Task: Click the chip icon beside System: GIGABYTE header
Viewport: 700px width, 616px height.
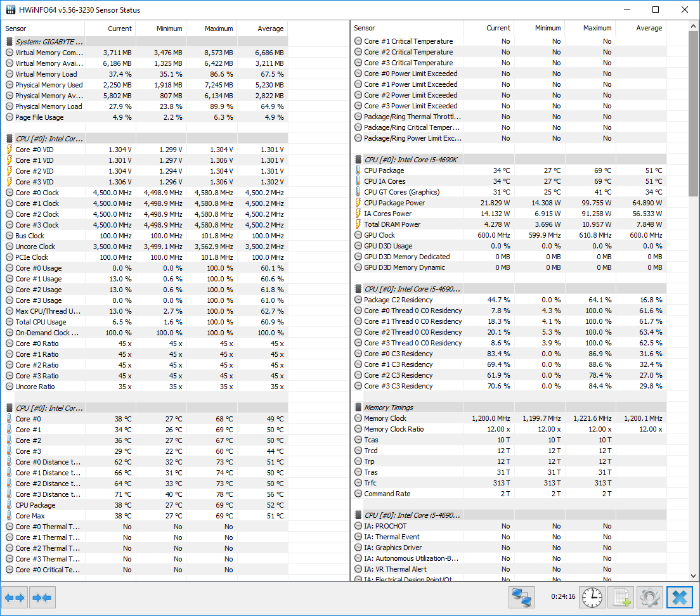Action: coord(10,41)
